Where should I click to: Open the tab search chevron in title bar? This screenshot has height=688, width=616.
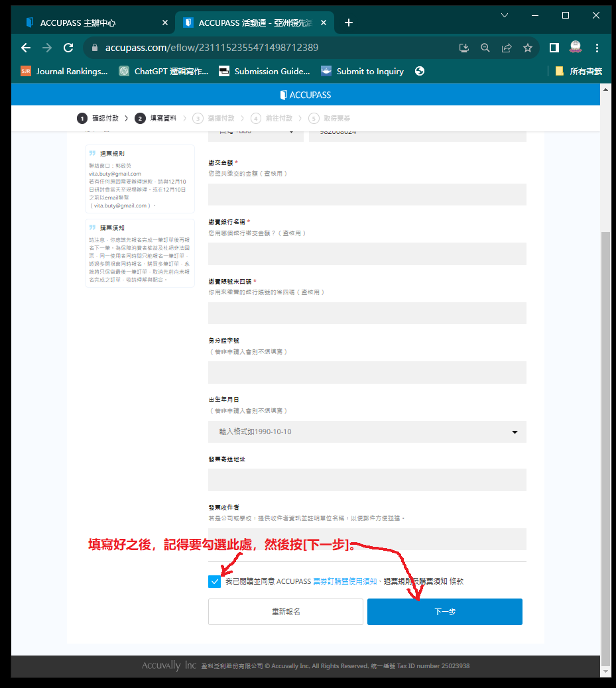[505, 15]
